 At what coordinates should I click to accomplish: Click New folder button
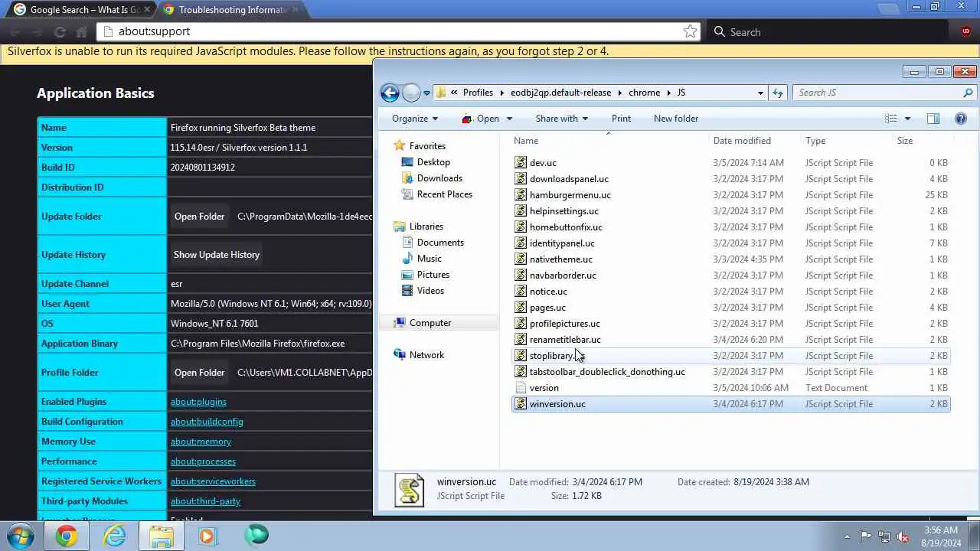(676, 119)
